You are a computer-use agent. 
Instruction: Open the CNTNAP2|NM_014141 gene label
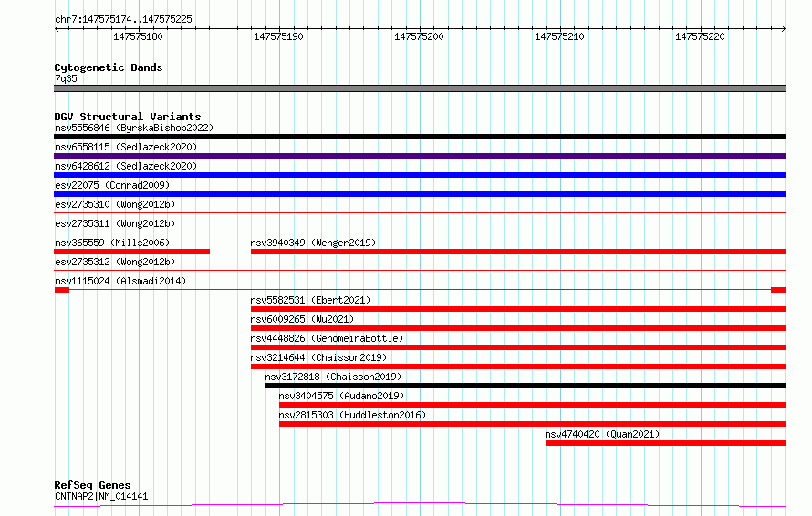101,496
